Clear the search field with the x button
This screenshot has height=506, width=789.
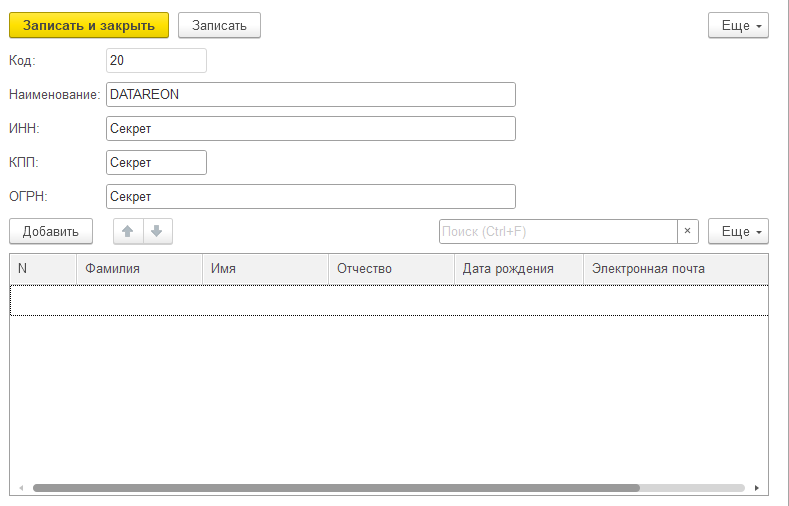tap(687, 231)
